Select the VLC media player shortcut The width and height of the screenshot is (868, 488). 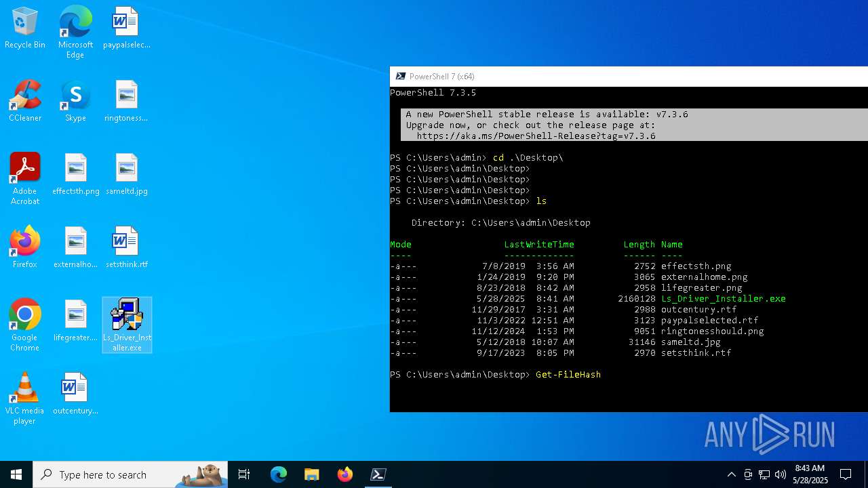click(25, 399)
